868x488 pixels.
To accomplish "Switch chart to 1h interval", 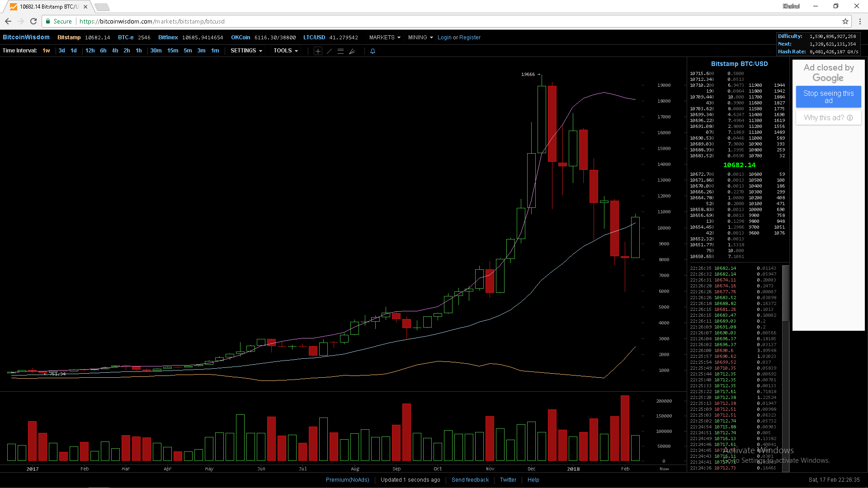I will 139,51.
